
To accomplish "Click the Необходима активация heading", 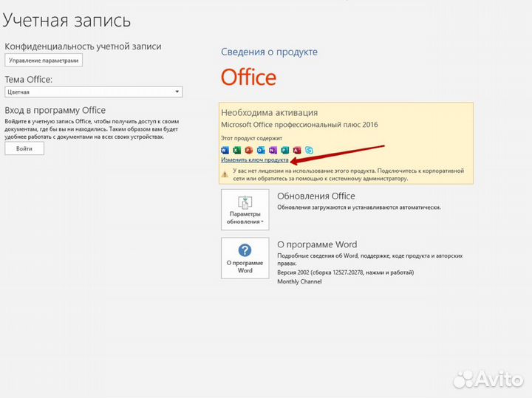I will [x=270, y=112].
